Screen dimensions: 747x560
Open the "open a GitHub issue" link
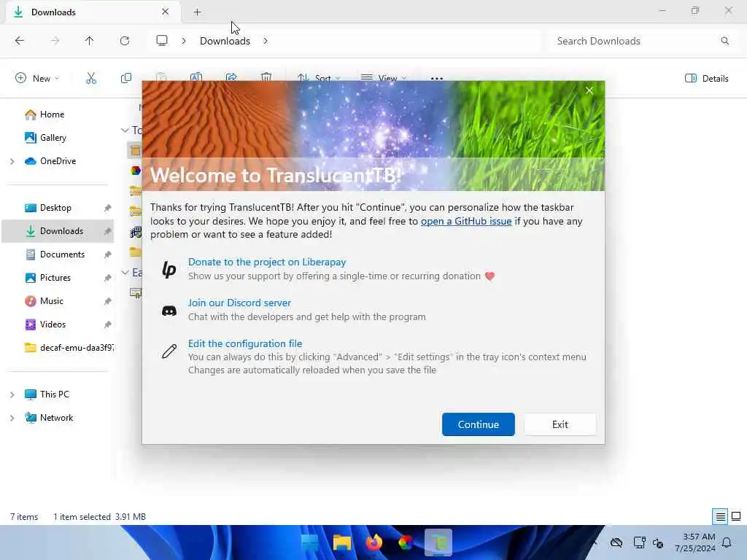(x=466, y=221)
